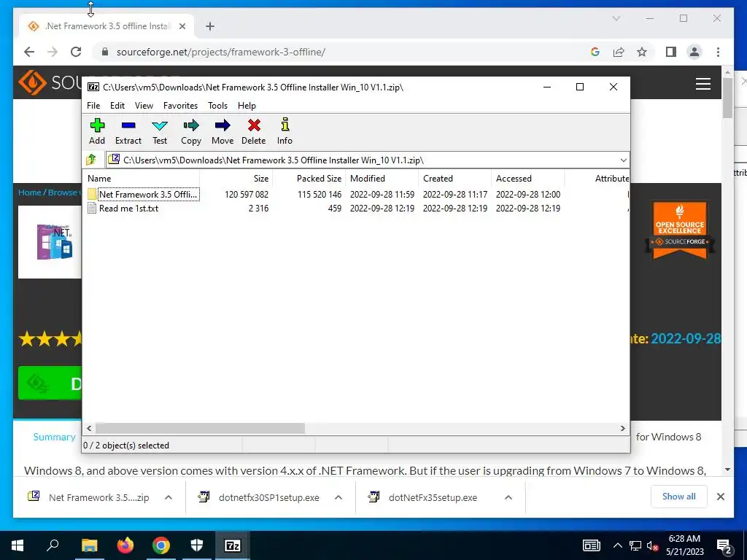Close the .Net Framework 3.5 Chrome tab
The height and width of the screenshot is (560, 747).
[182, 26]
